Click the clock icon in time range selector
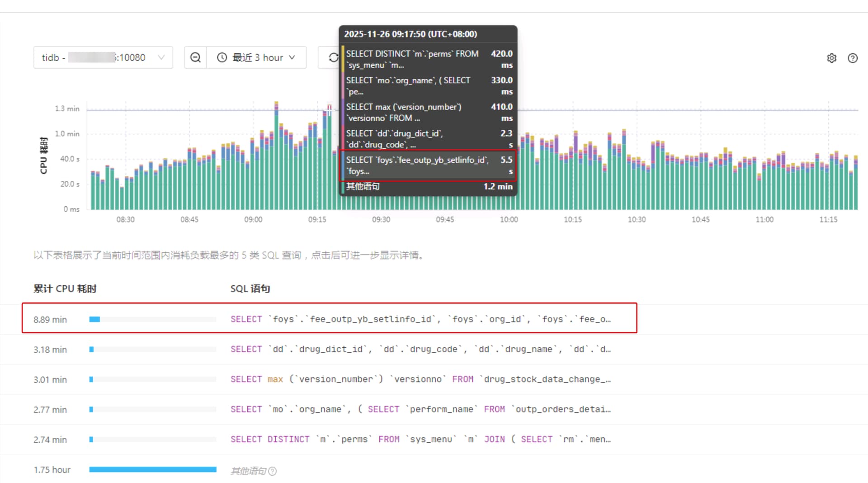This screenshot has height=483, width=868. pos(222,57)
